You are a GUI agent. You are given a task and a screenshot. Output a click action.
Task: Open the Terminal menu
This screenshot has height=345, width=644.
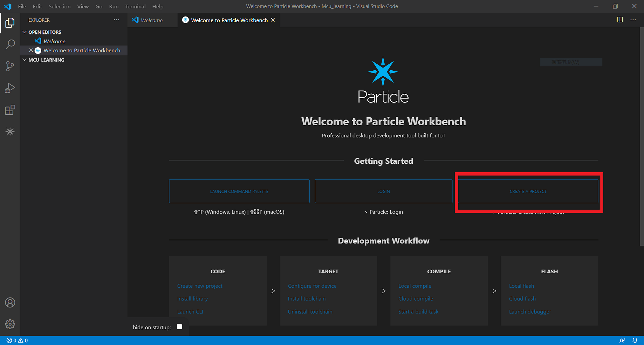(135, 6)
